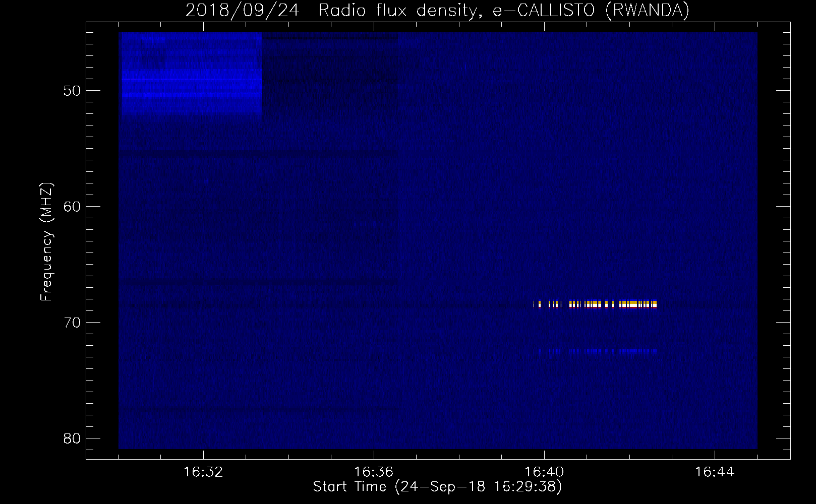This screenshot has width=816, height=504.
Task: Click the faint blue streak near 72.5 MHz
Action: tap(595, 351)
